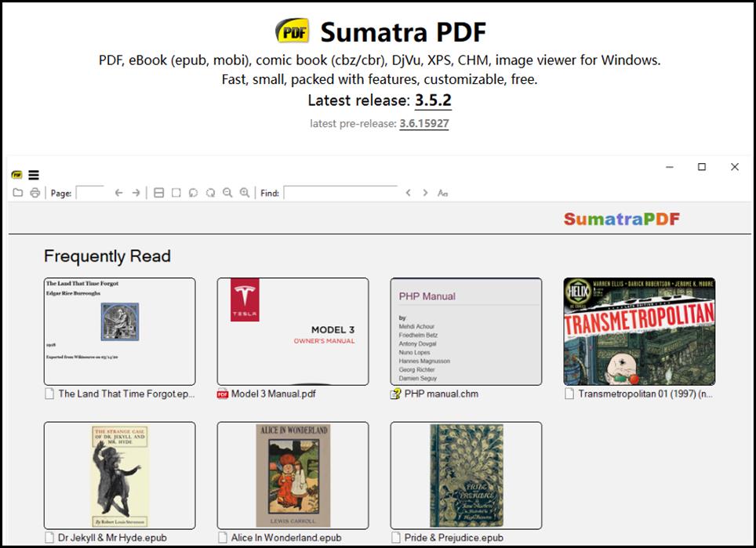The image size is (756, 548).
Task: Find previous match chevron
Action: pos(409,193)
